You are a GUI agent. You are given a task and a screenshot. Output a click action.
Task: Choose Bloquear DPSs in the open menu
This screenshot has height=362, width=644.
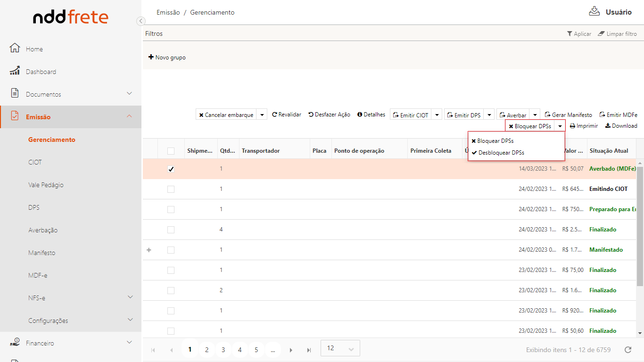click(x=495, y=141)
